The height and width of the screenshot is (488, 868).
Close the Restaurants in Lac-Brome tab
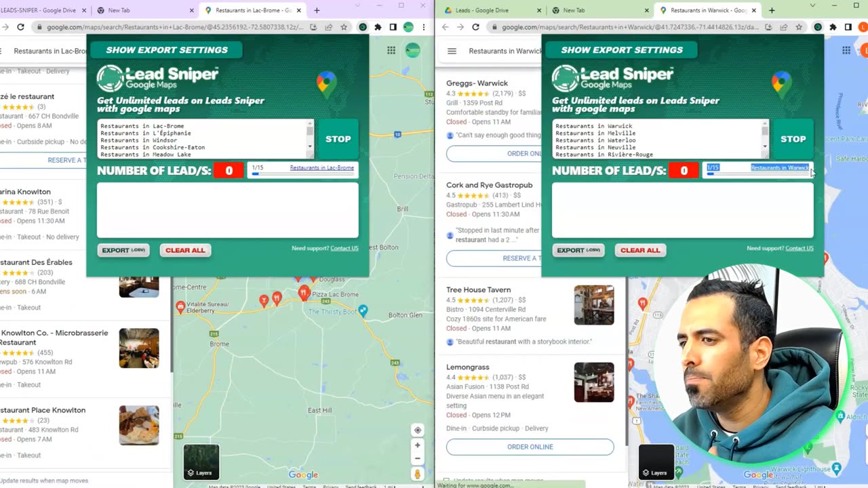(298, 10)
